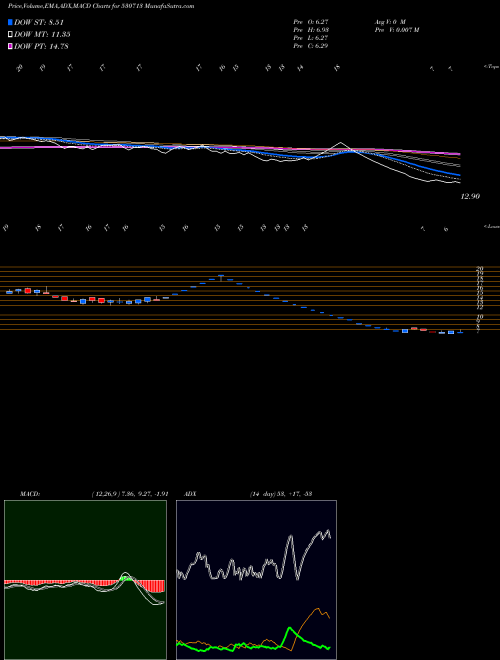Click the 'DOW ST: 8.51' legend label
Image resolution: width=500 pixels, height=660 pixels.
pos(39,22)
